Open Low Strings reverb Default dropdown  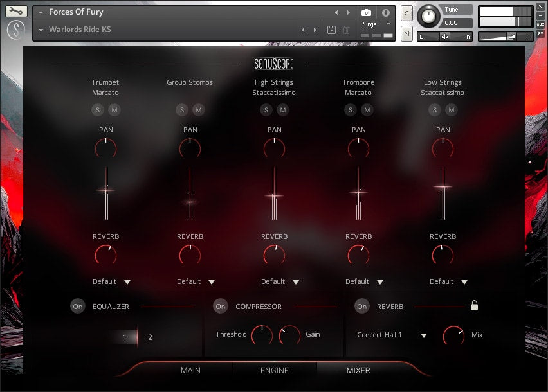click(x=448, y=281)
